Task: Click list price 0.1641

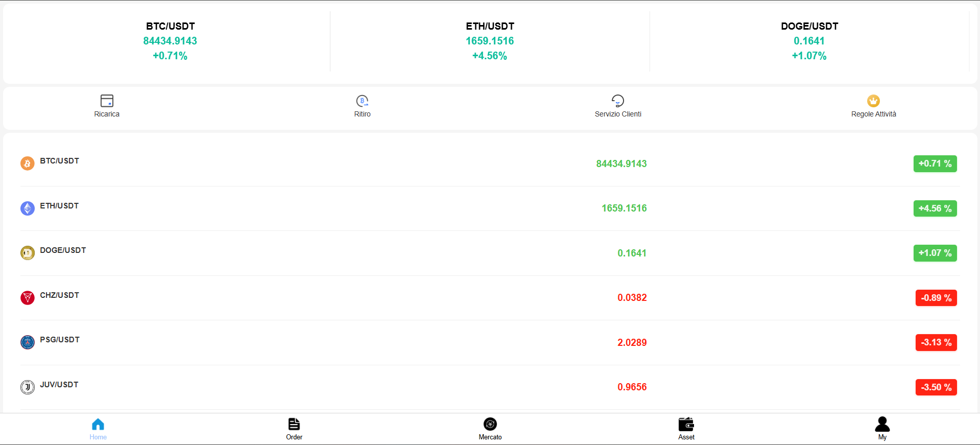Action: [632, 253]
